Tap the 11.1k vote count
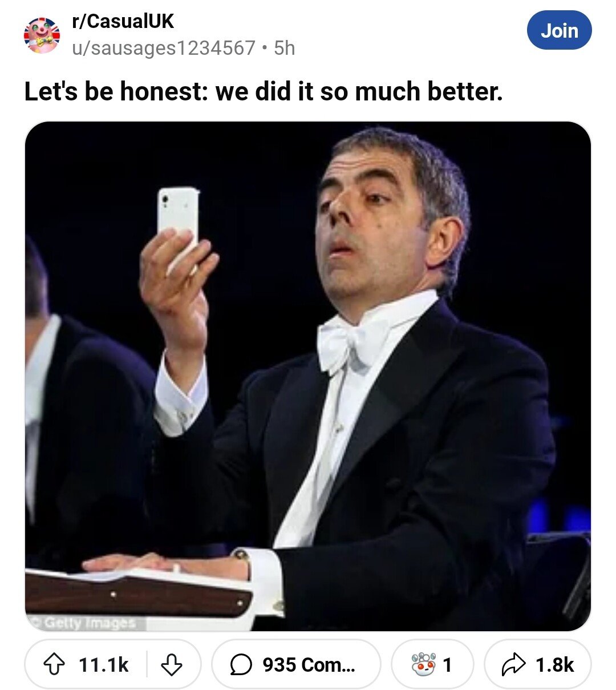Image resolution: width=616 pixels, height=690 pixels. 104,665
